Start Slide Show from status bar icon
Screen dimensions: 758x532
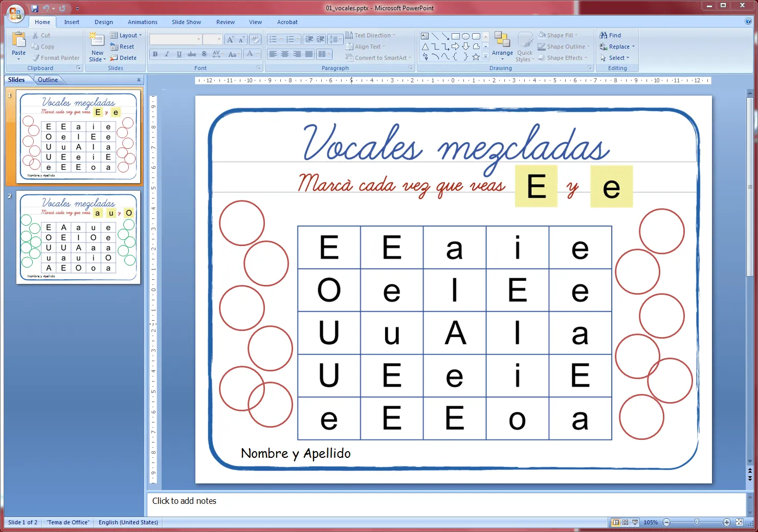click(635, 522)
